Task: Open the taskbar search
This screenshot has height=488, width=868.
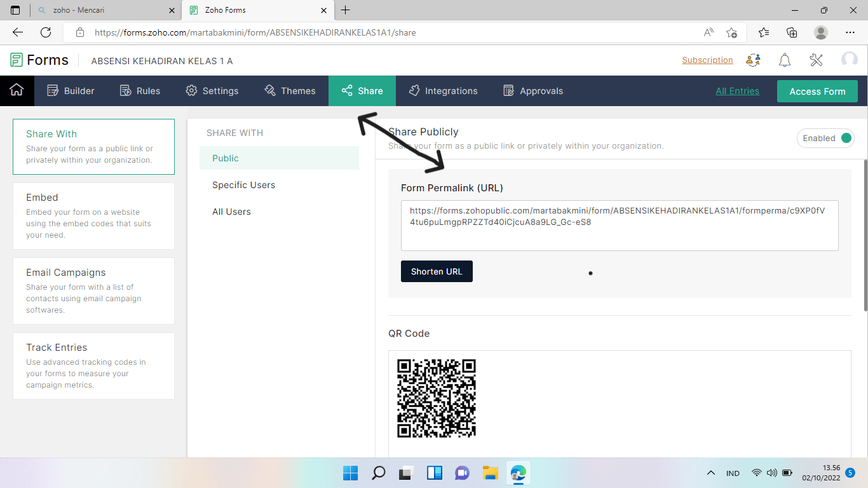Action: (379, 473)
